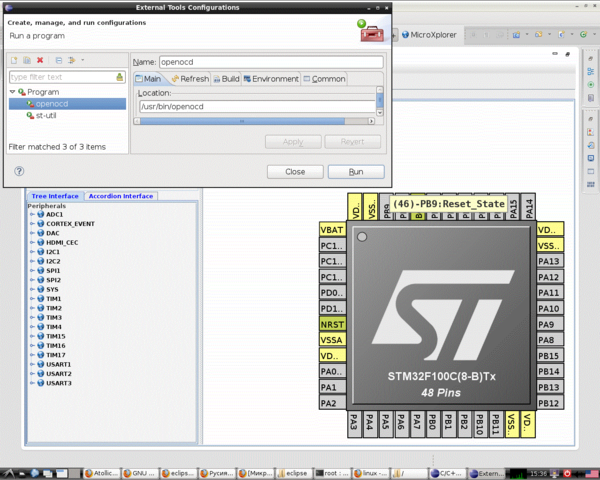Expand the USART1 peripheral node
The width and height of the screenshot is (600, 480).
(32, 364)
